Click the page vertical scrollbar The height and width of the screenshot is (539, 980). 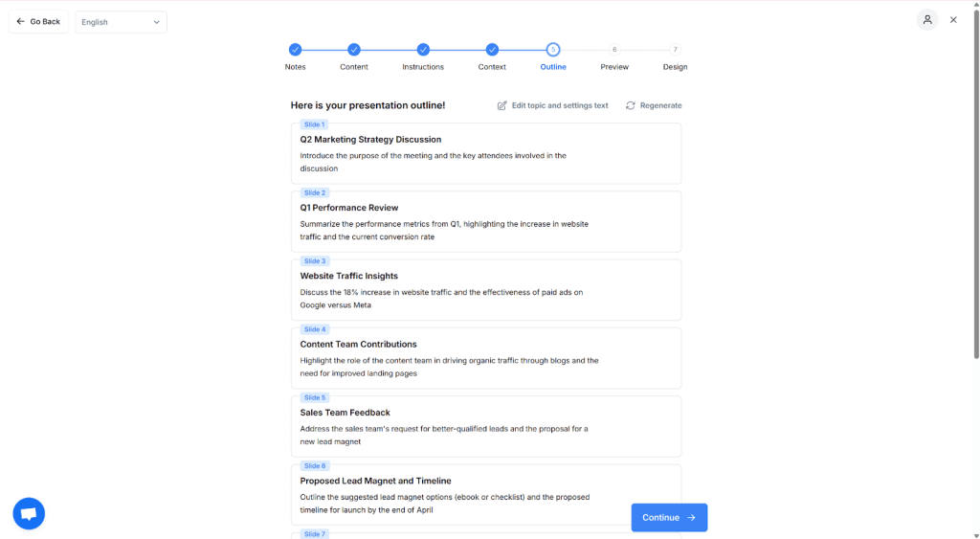[x=975, y=191]
